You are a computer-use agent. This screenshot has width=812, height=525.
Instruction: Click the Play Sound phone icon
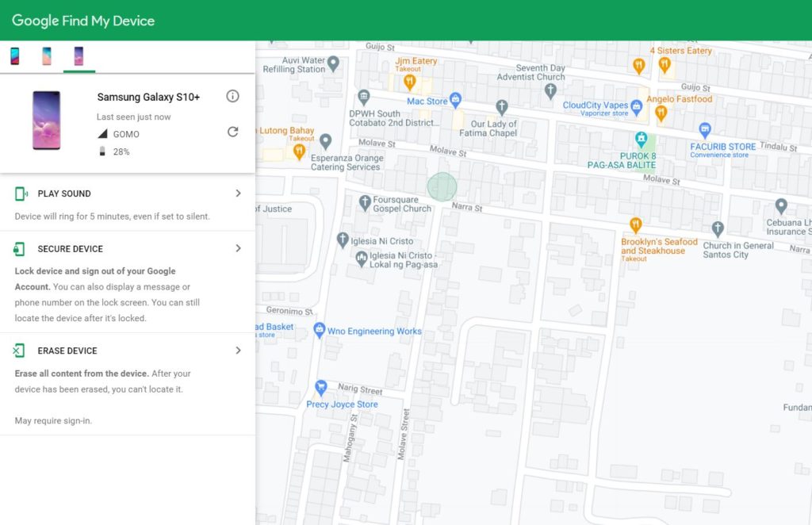pyautogui.click(x=21, y=194)
